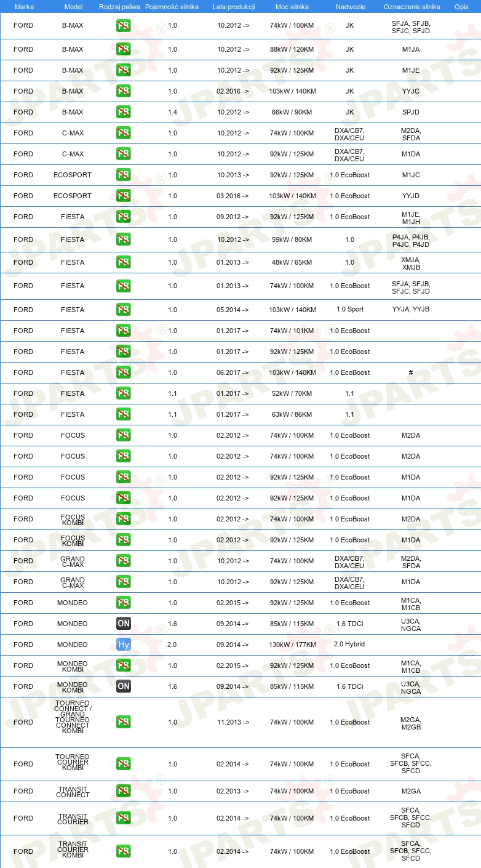Screen dimensions: 481x868
Task: Select fuel icon for Grand C-MAX 125KM row
Action: pyautogui.click(x=124, y=582)
